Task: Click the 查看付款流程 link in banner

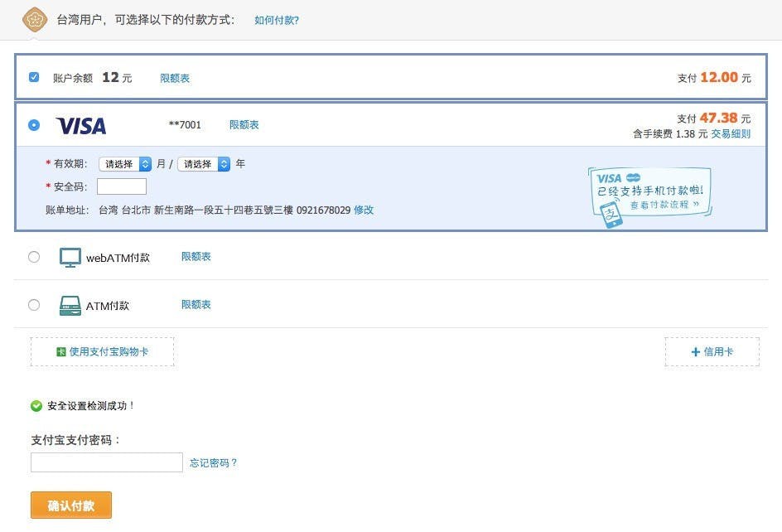Action: (664, 205)
